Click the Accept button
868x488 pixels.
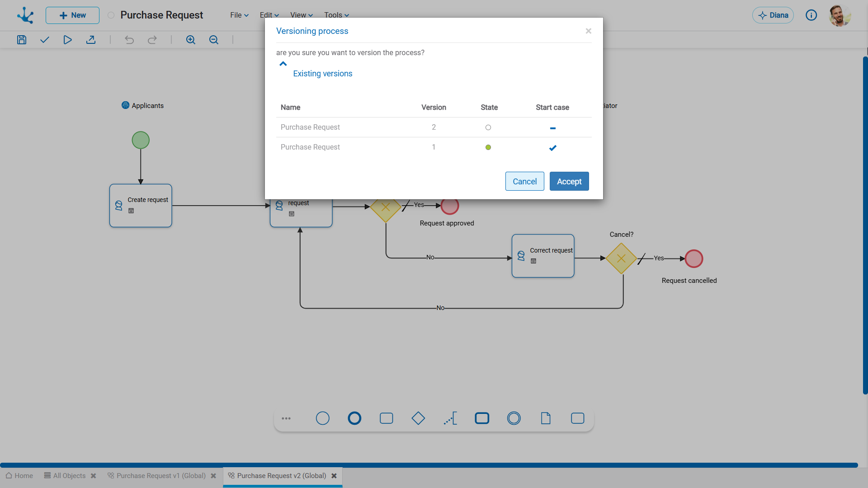point(569,181)
